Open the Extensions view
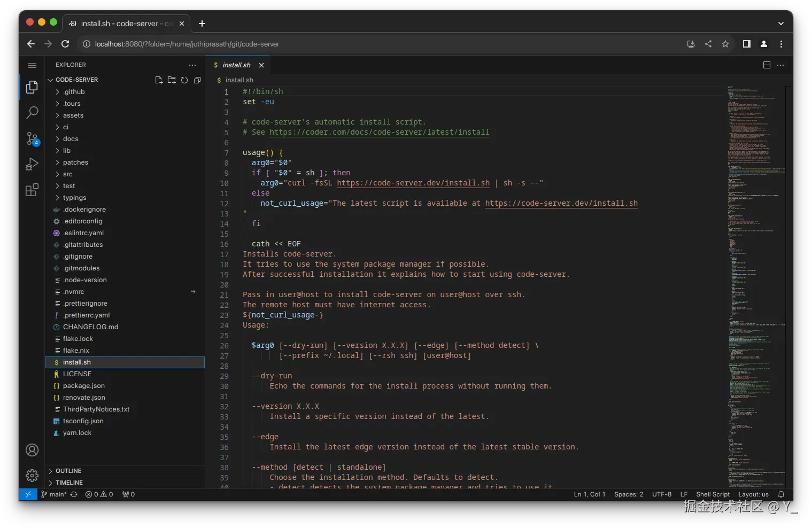This screenshot has height=528, width=812. (32, 189)
